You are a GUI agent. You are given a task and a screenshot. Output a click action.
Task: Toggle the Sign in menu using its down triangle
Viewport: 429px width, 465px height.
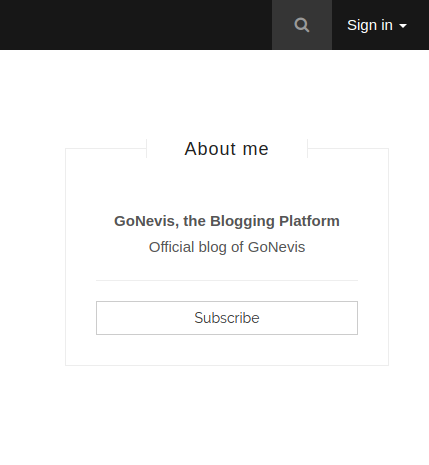pyautogui.click(x=403, y=26)
